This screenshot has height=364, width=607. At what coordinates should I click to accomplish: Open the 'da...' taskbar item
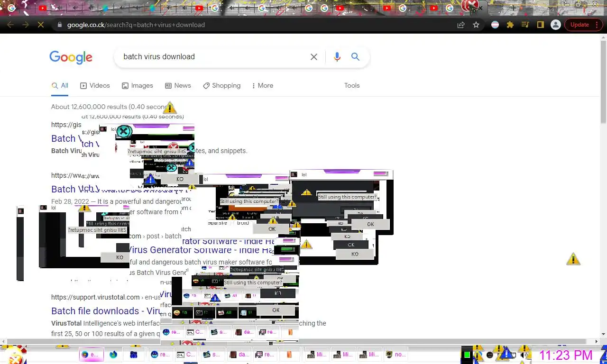239,355
